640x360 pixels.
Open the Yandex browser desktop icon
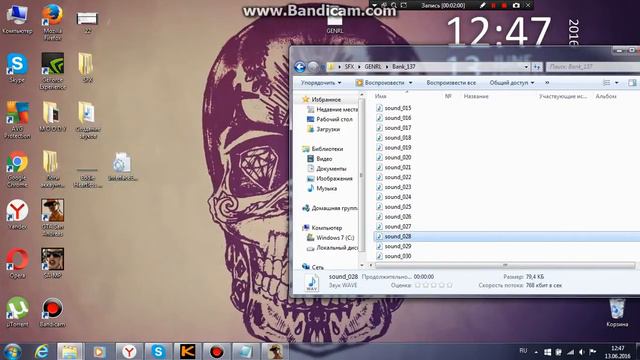pos(17,214)
